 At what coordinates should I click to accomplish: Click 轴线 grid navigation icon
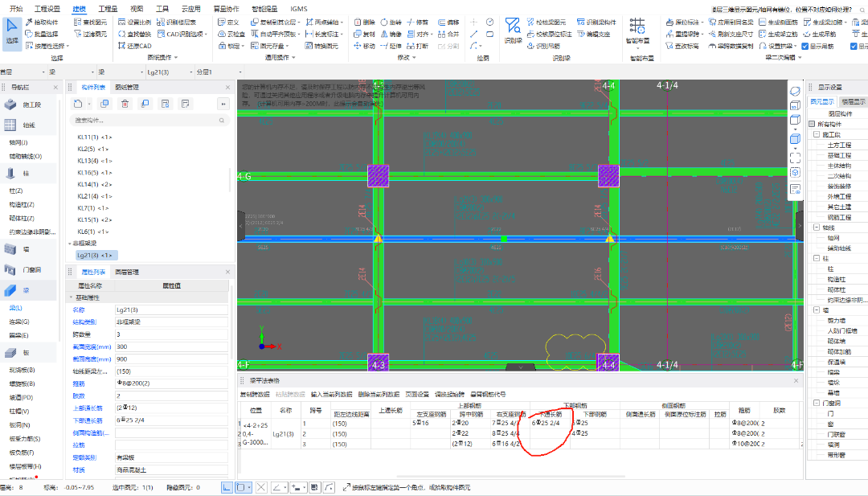(10, 125)
